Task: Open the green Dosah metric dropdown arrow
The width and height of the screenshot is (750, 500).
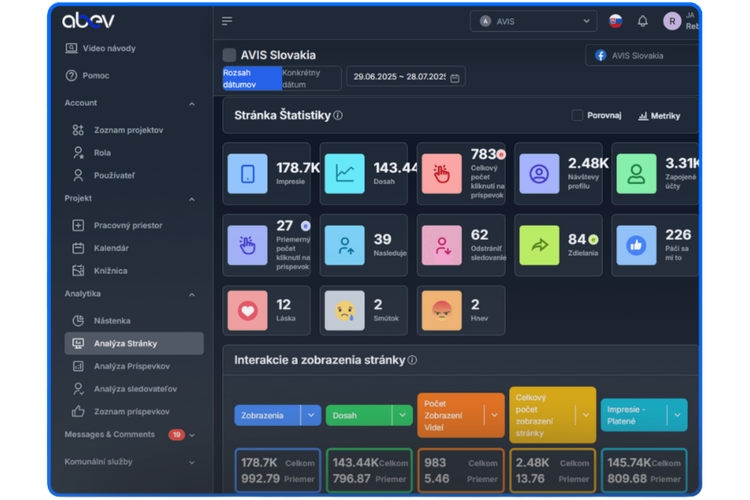Action: click(403, 415)
